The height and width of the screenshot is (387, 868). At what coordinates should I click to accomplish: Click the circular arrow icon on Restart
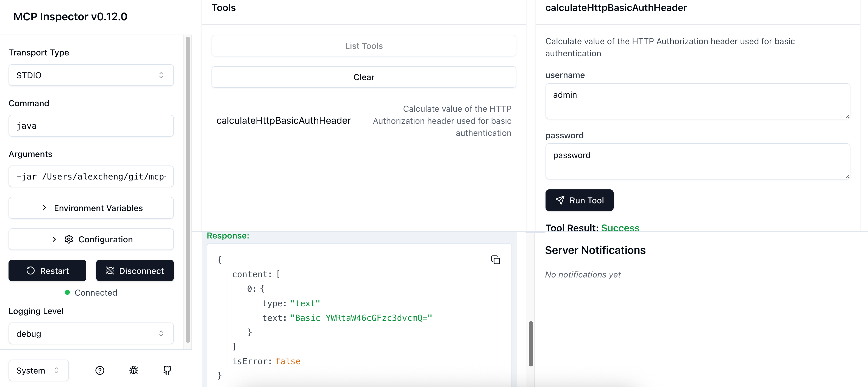tap(30, 270)
